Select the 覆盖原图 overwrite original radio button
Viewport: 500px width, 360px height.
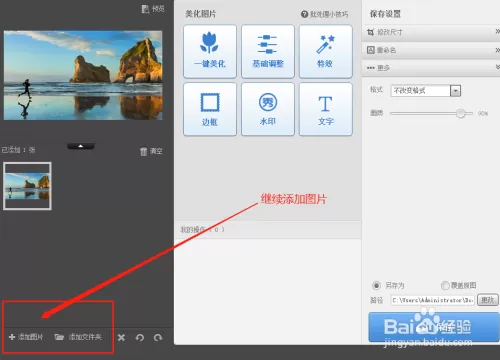(445, 286)
